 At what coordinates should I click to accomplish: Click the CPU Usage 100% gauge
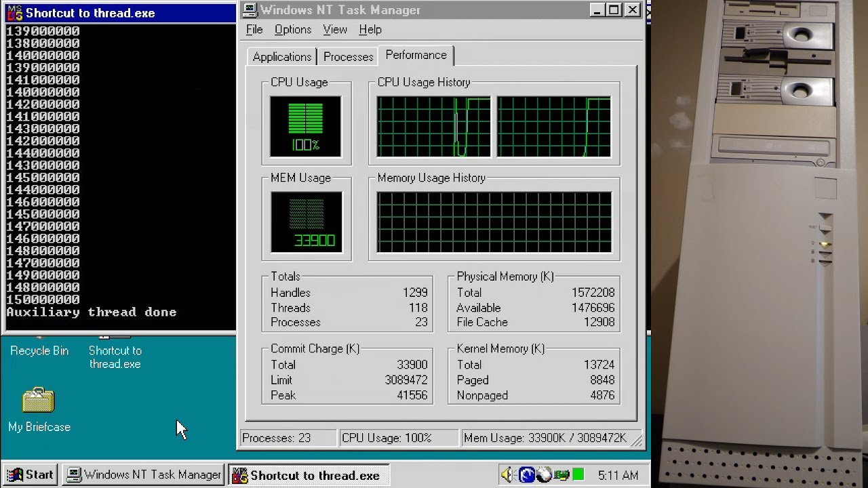point(306,127)
